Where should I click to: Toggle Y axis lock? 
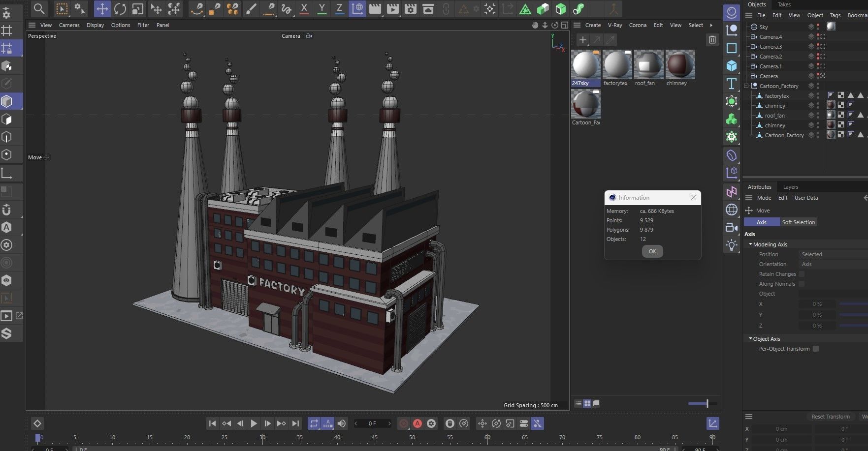[321, 9]
